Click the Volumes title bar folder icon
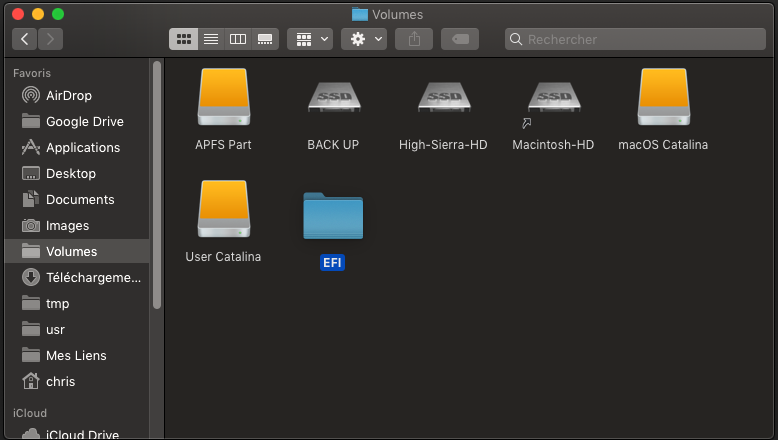 coord(360,14)
